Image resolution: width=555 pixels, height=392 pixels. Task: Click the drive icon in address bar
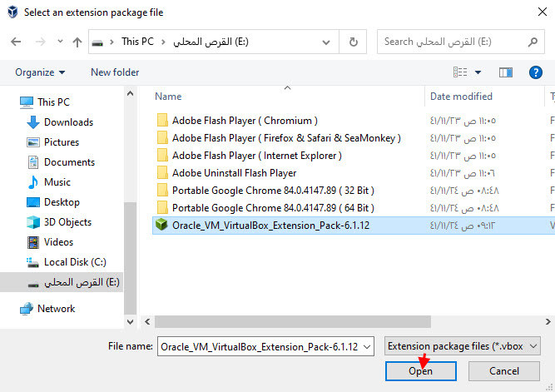pyautogui.click(x=97, y=42)
